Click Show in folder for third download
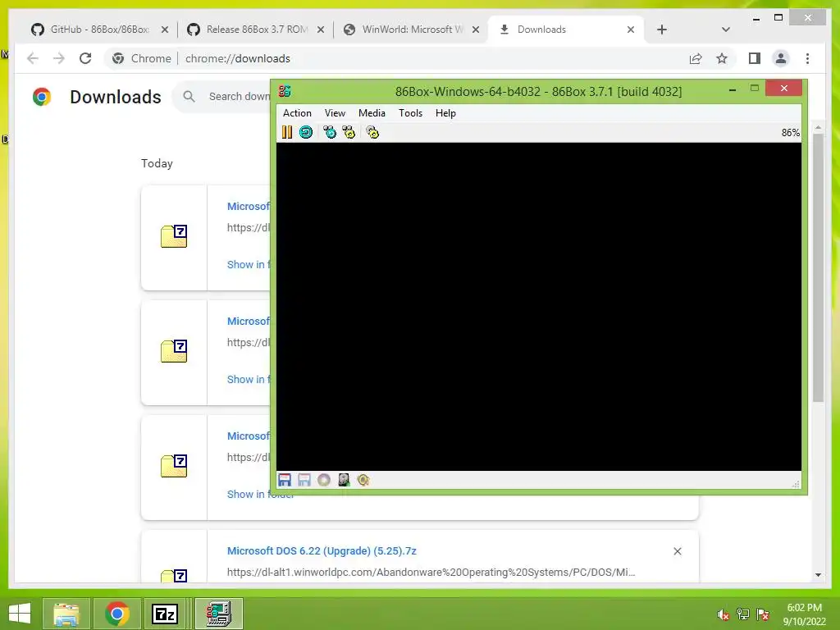This screenshot has width=840, height=630. (260, 495)
